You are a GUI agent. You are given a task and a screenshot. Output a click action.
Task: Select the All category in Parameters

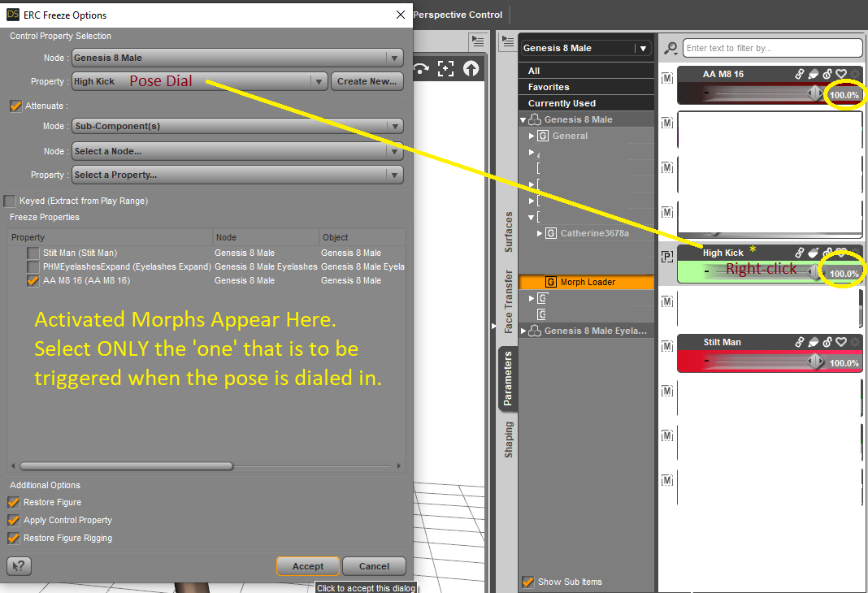[587, 70]
